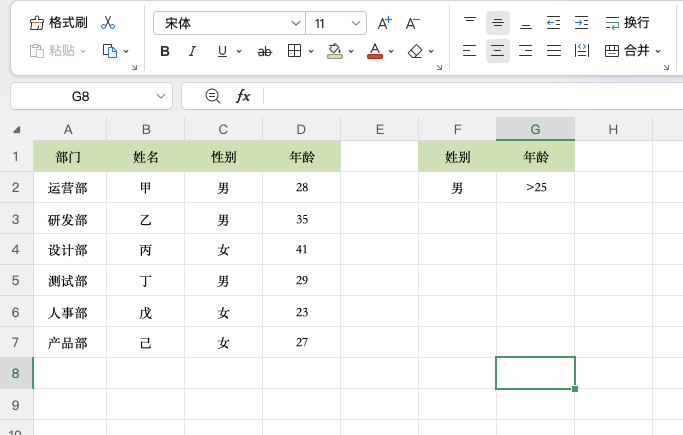The height and width of the screenshot is (435, 683).
Task: Select column A header
Action: [68, 129]
